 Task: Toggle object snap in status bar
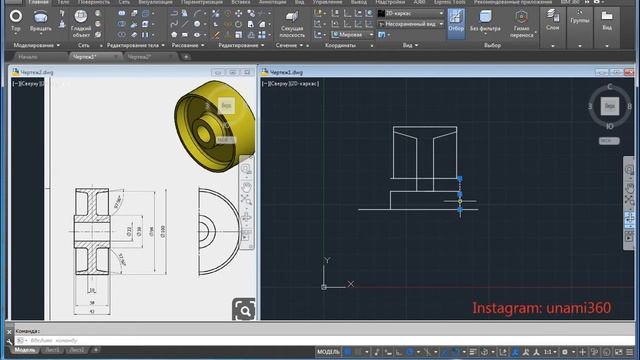[x=456, y=352]
